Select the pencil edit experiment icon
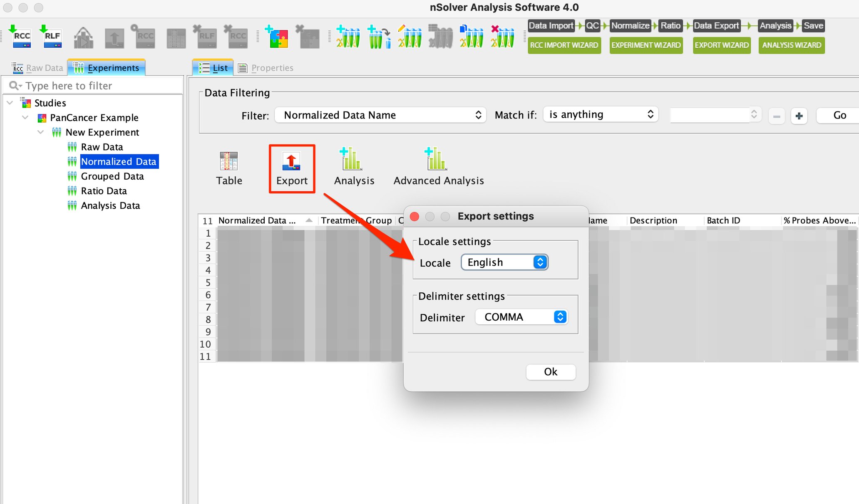 coord(410,37)
